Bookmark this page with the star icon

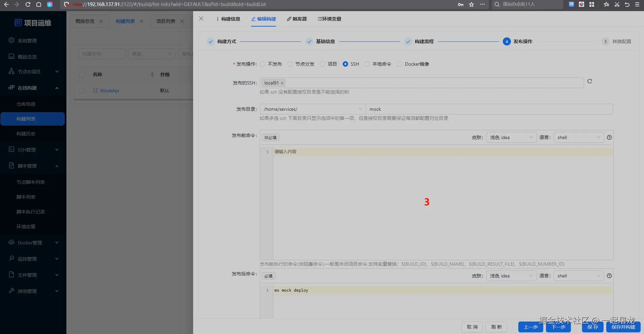[x=471, y=4]
